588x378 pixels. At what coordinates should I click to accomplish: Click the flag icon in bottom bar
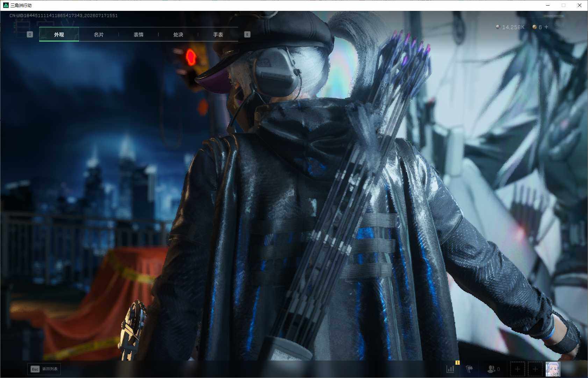[469, 369]
